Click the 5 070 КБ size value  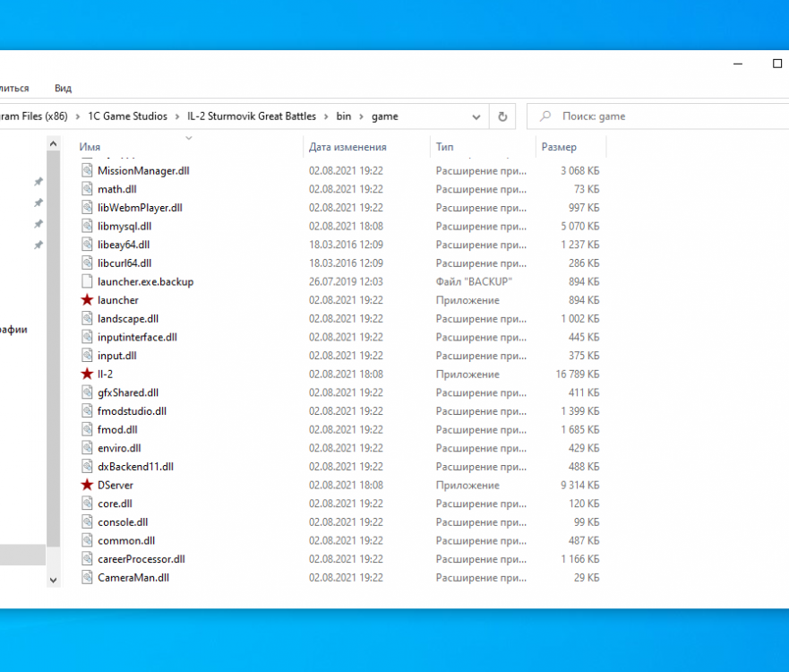(580, 227)
